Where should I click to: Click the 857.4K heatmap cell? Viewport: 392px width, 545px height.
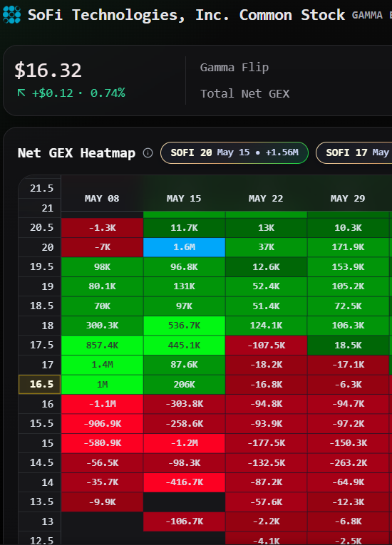click(102, 345)
